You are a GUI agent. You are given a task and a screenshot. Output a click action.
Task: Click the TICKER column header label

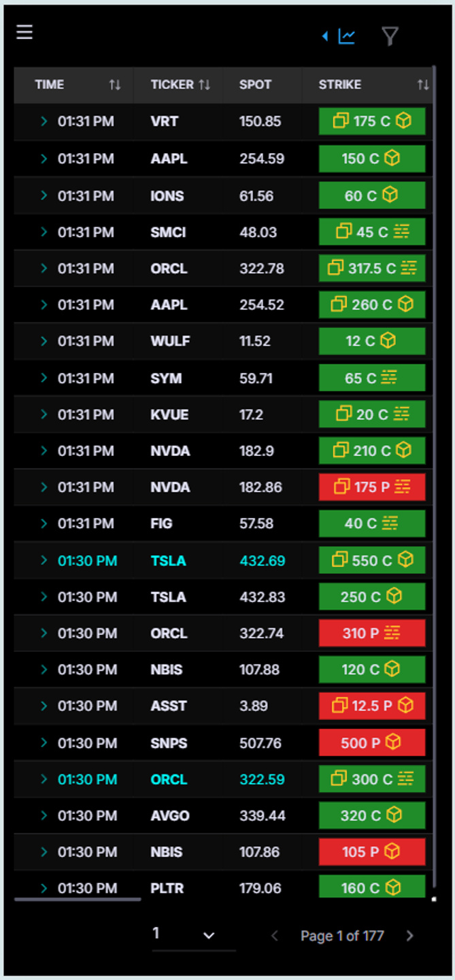(x=172, y=85)
